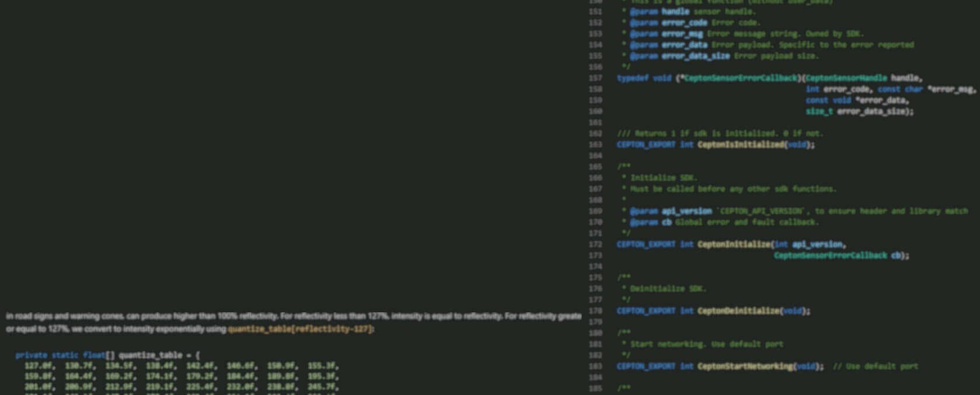Click line number 183 in the gutter
Screen dimensions: 980x395
[595, 366]
